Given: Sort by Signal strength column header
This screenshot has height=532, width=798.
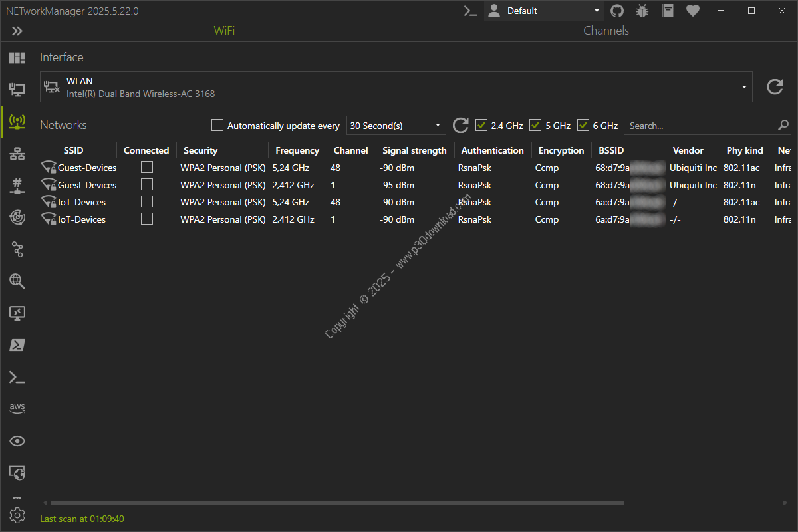Looking at the screenshot, I should click(414, 150).
